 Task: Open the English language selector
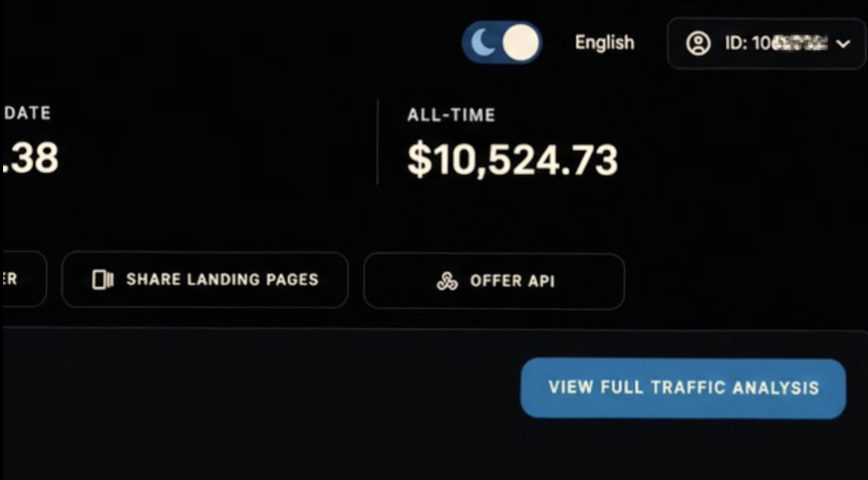pos(604,42)
